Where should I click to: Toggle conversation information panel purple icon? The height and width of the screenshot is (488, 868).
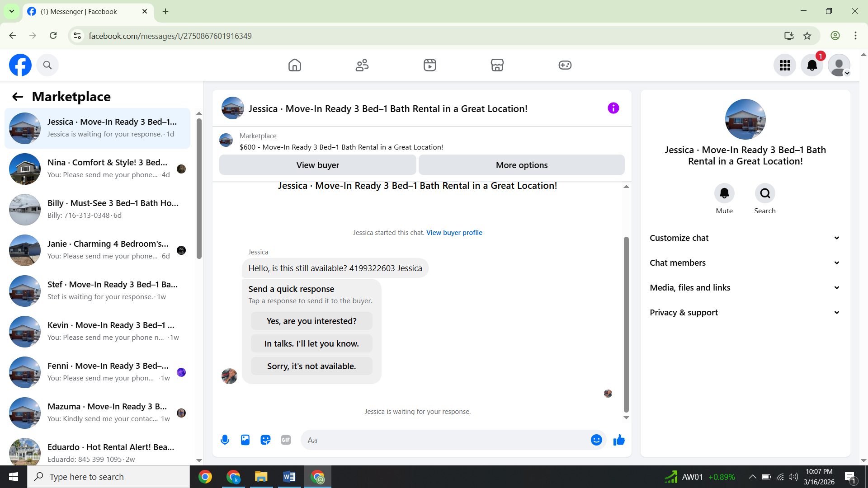[x=613, y=108]
